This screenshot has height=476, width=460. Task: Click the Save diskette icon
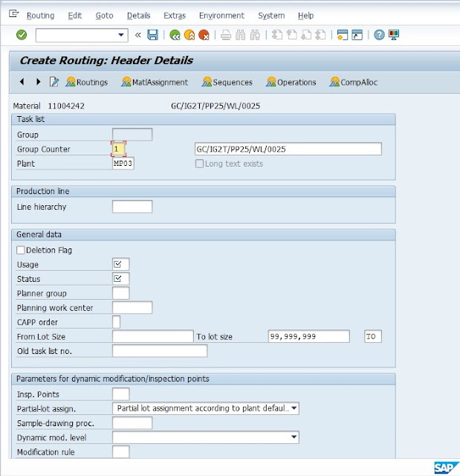(x=152, y=35)
